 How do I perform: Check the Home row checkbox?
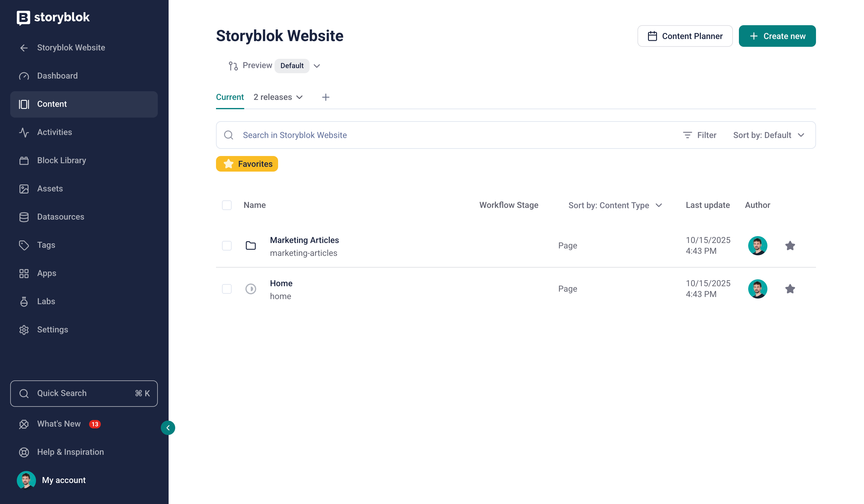pos(226,289)
